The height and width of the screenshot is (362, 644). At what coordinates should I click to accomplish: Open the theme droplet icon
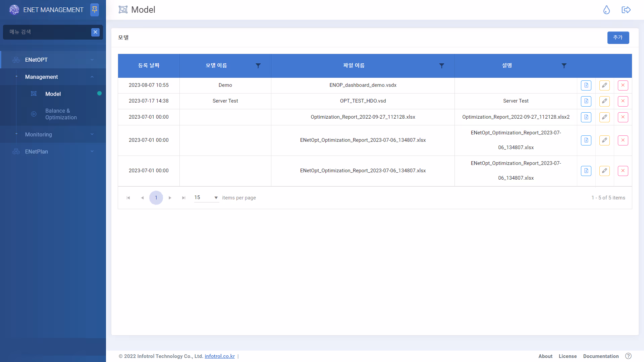606,10
